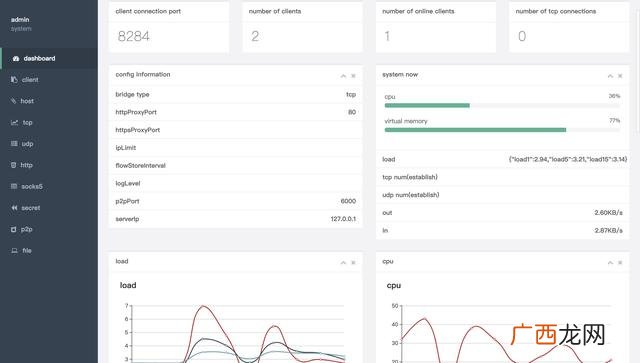Click the socks5 grid icon
The width and height of the screenshot is (640, 363).
14,186
